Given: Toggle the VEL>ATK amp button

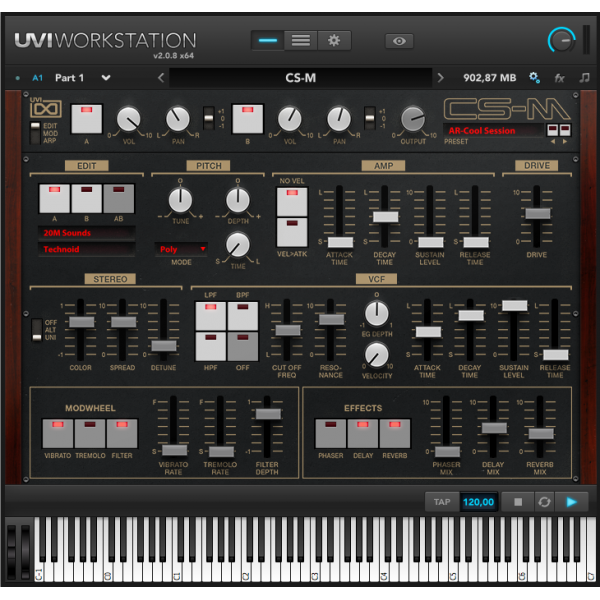Looking at the screenshot, I should tap(292, 232).
